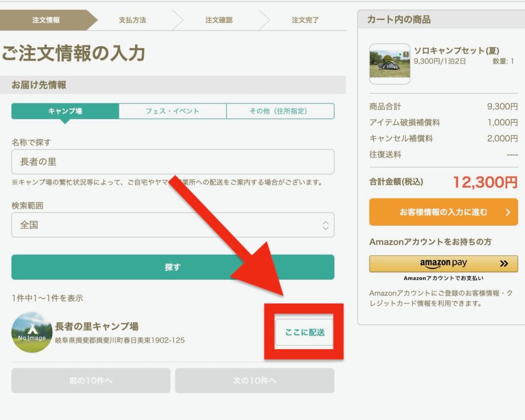
Task: Proceed with お客様情報の入力に進む button
Action: pos(443,212)
